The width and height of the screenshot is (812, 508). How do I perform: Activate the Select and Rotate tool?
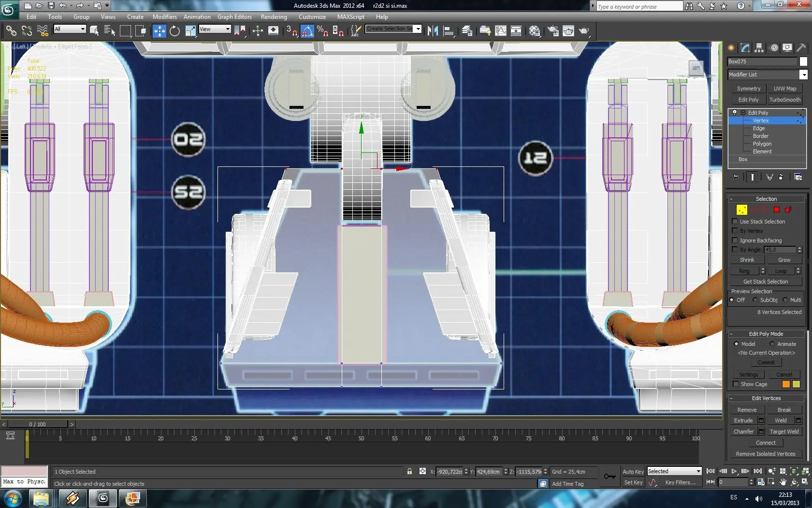coord(174,31)
